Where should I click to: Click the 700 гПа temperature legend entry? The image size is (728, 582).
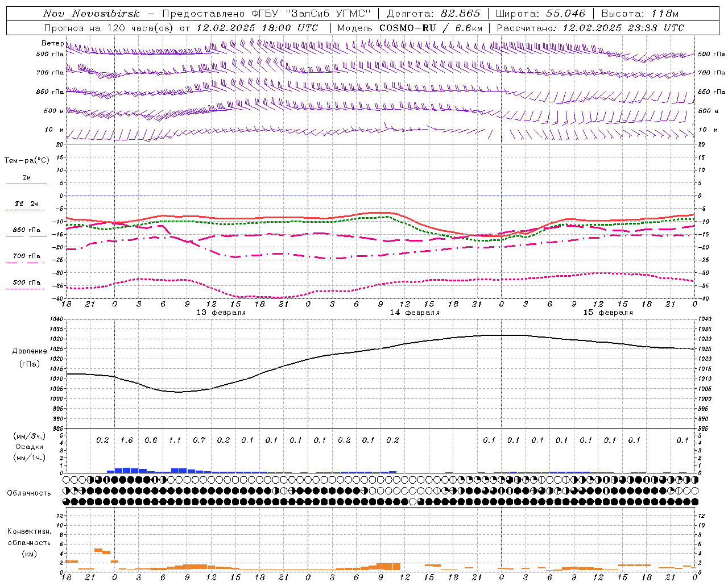(27, 256)
